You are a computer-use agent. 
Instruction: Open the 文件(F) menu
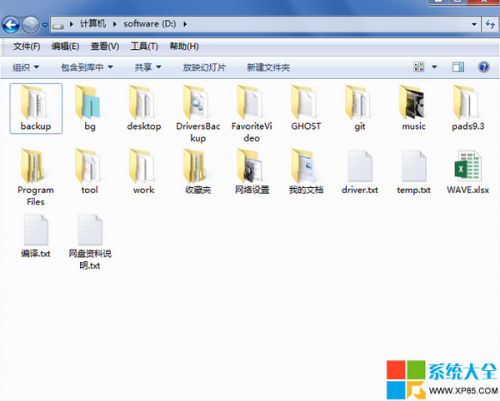coord(27,46)
